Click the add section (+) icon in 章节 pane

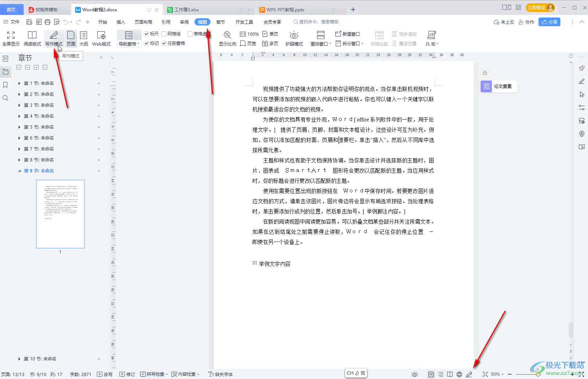click(x=36, y=67)
